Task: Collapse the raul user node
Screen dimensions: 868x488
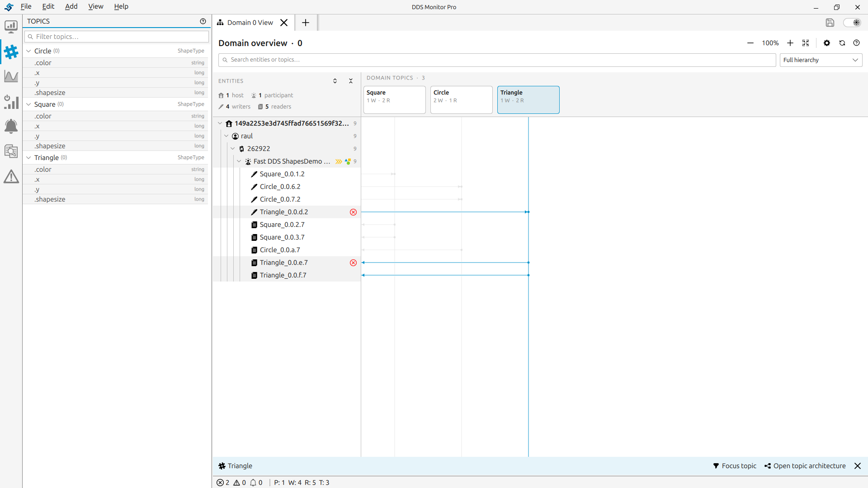Action: pos(226,136)
